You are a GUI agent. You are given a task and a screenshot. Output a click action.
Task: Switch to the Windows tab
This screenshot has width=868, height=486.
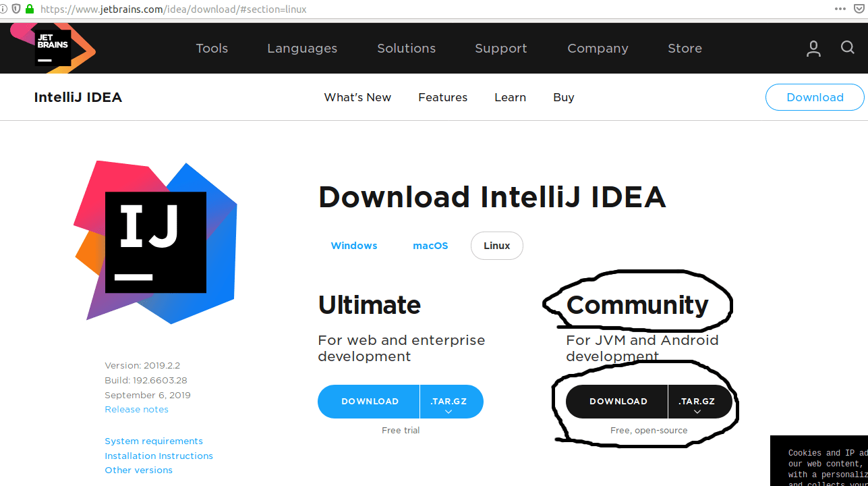[x=354, y=246]
